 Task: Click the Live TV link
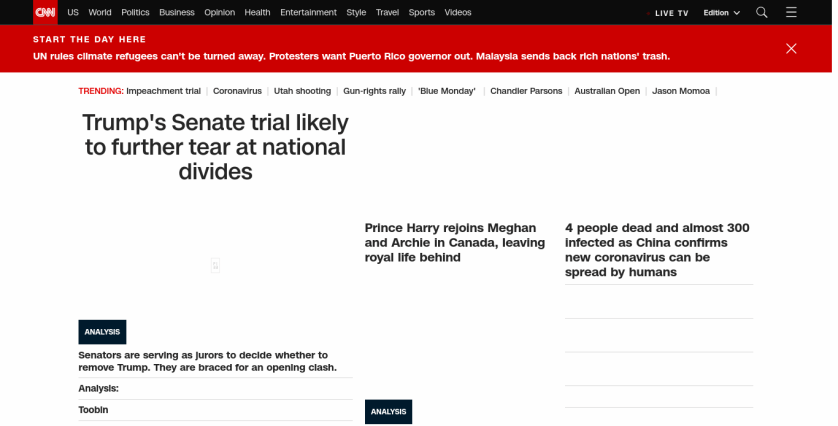tap(671, 13)
